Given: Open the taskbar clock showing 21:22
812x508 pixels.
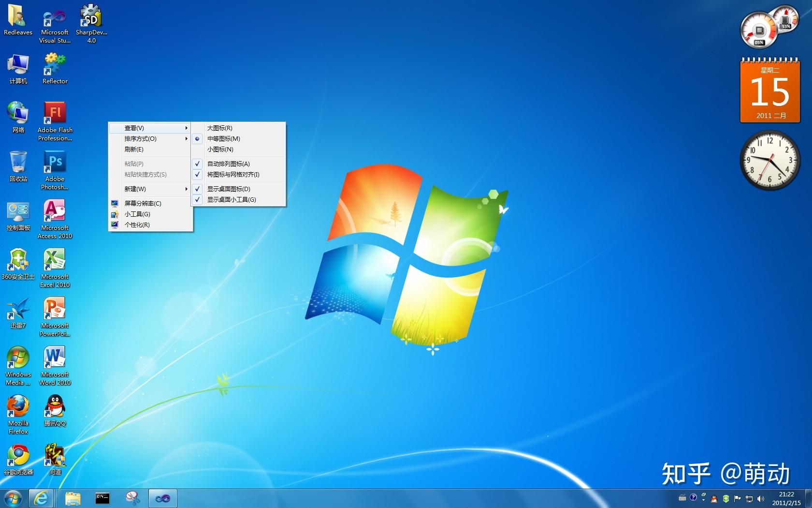Looking at the screenshot, I should click(786, 498).
